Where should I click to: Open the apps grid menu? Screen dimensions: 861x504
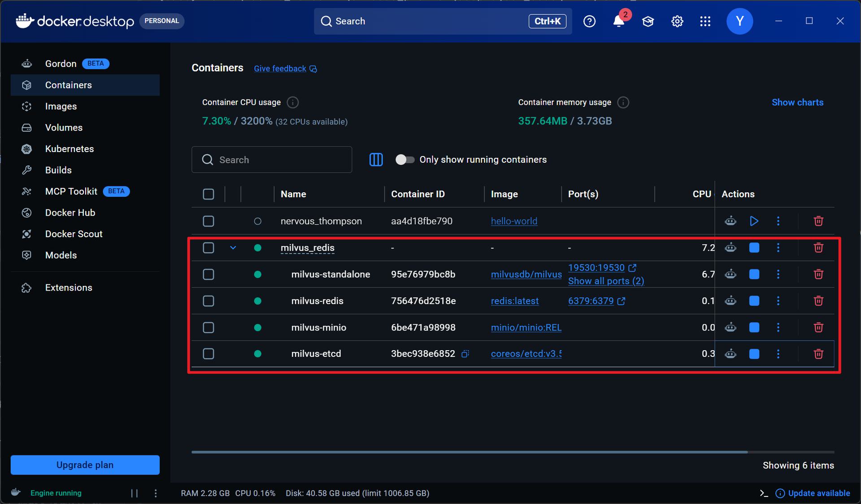[705, 21]
